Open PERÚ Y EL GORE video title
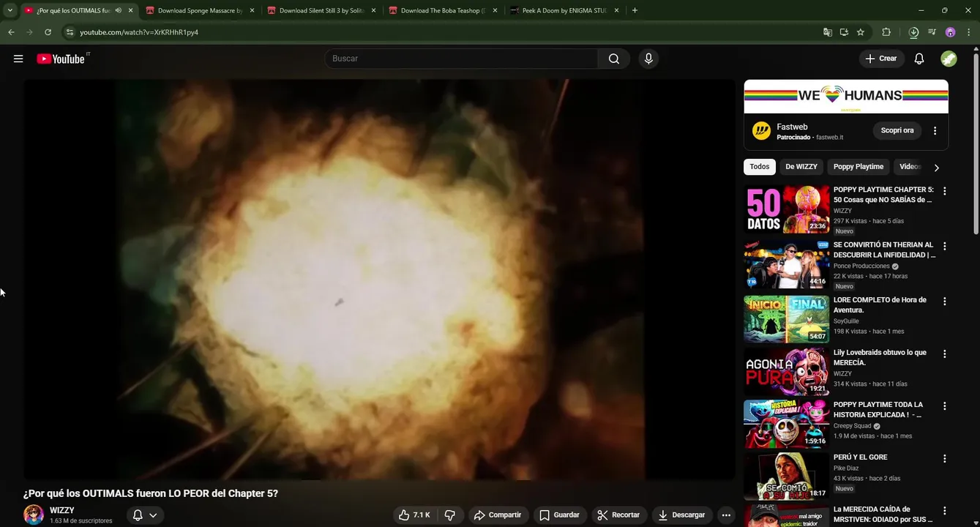 tap(861, 457)
